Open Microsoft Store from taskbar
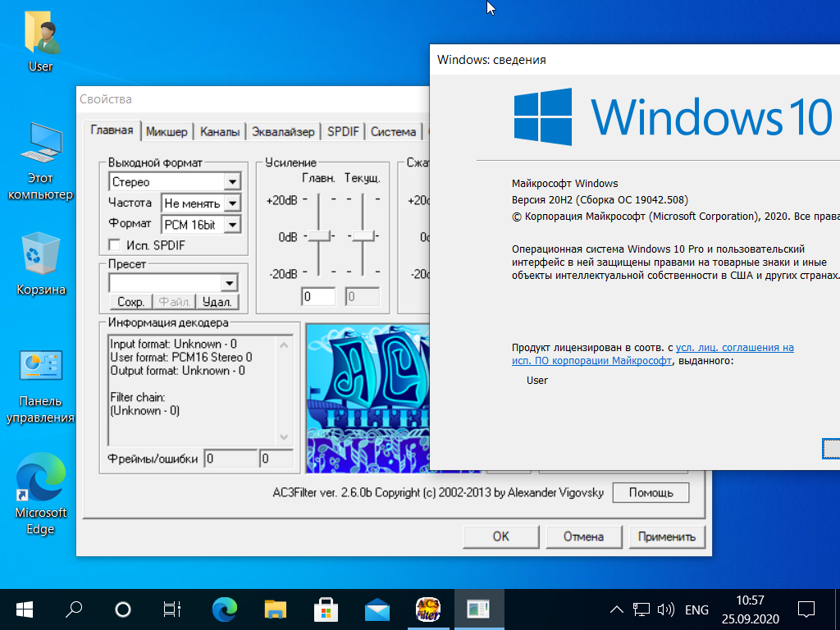840x630 pixels. point(326,609)
